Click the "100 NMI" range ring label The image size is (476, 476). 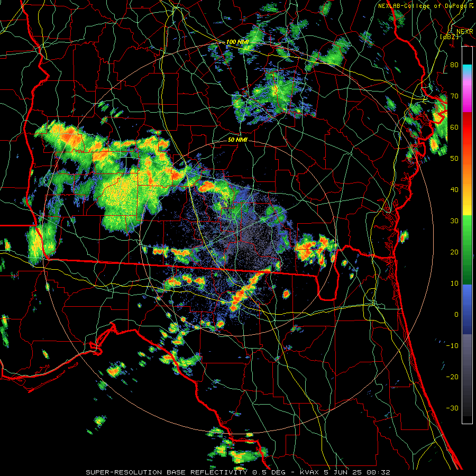pyautogui.click(x=237, y=42)
